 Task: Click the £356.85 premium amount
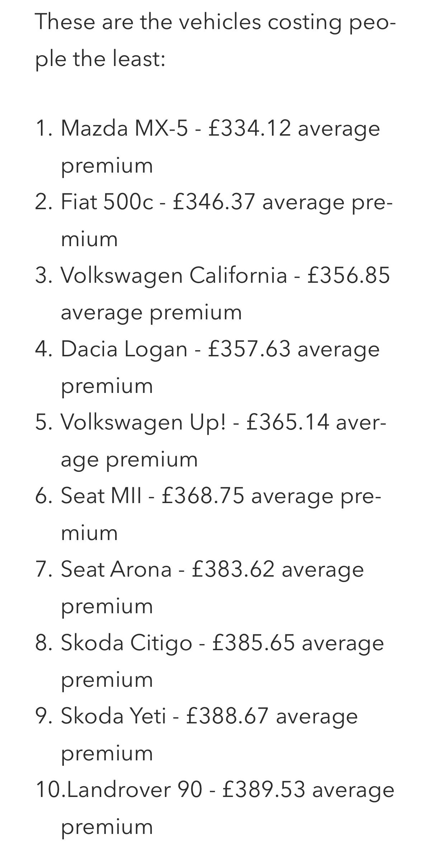click(348, 275)
